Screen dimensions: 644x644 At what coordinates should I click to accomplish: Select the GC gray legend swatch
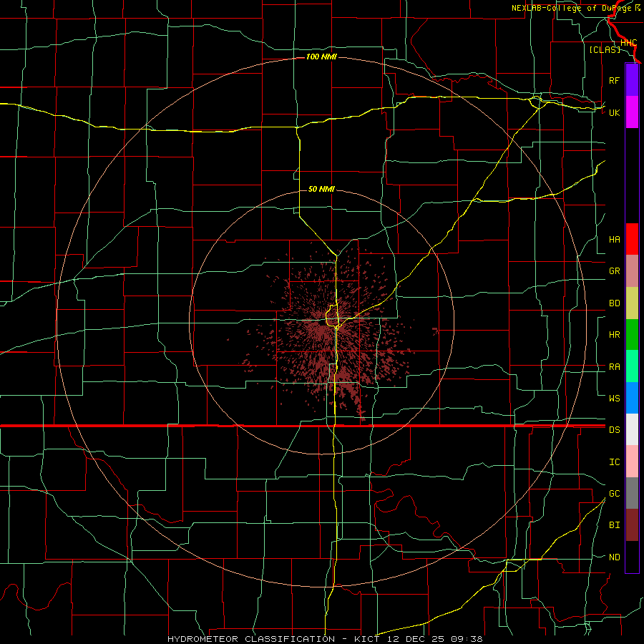[x=632, y=493]
